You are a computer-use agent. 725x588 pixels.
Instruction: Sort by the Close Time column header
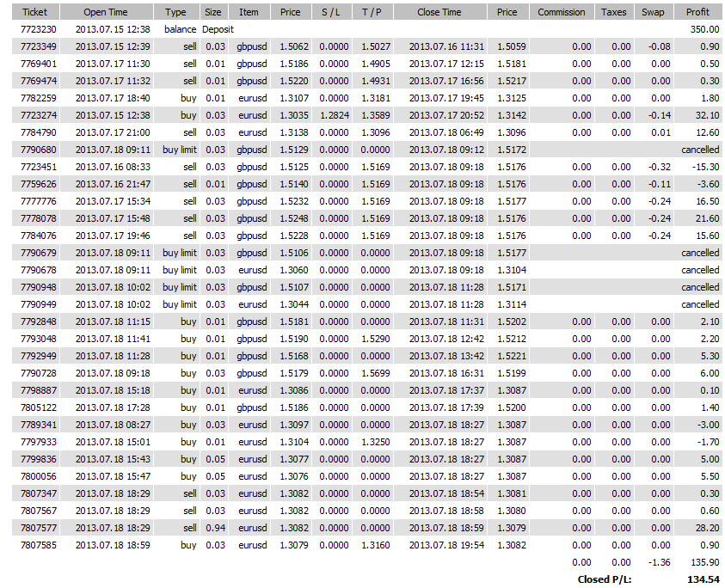coord(440,12)
